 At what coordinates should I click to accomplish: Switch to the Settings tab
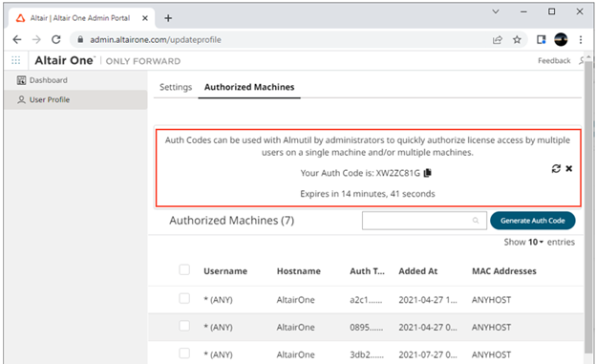click(x=176, y=87)
